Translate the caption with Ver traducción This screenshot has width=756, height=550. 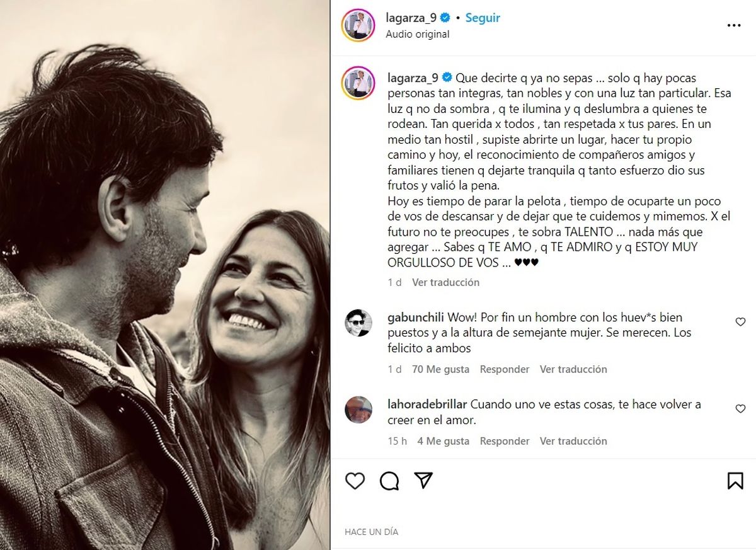click(445, 282)
